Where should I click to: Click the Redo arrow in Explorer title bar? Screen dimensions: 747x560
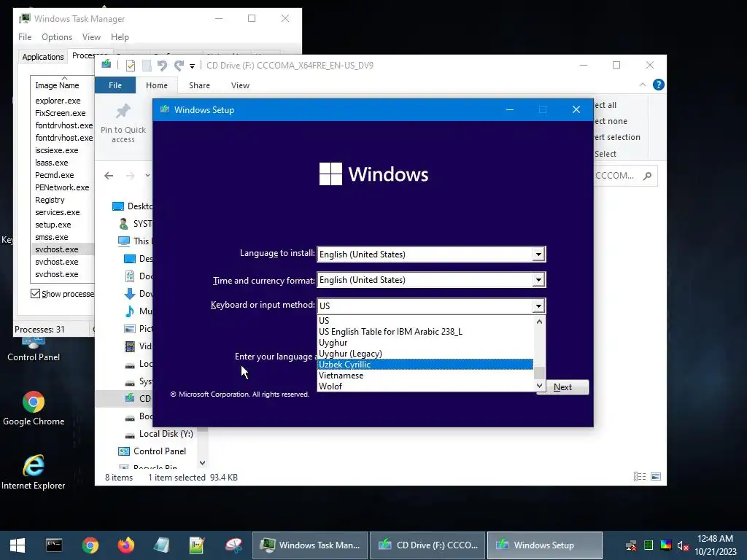(179, 65)
